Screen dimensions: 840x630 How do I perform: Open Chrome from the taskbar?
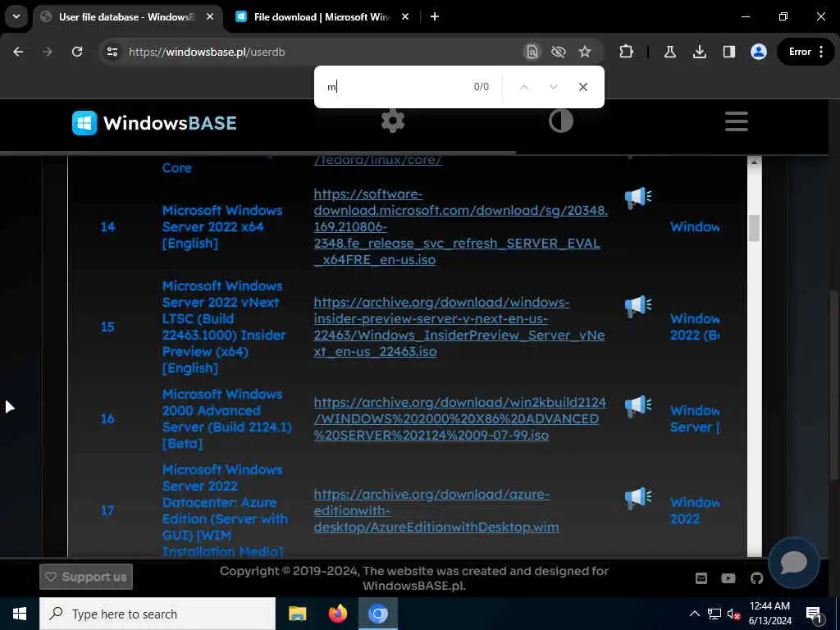[x=377, y=614]
